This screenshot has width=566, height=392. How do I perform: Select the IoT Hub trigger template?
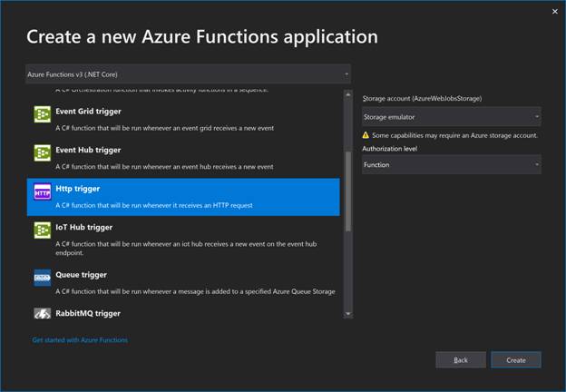(x=183, y=240)
